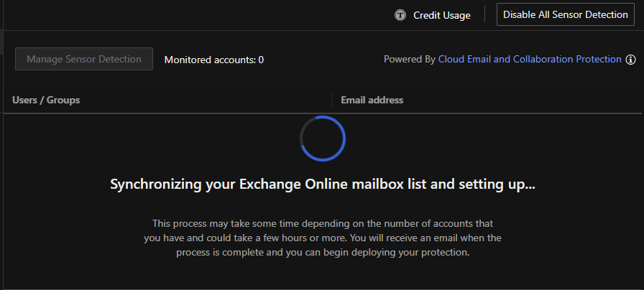Click the blue loading spinner
Viewport: 644px width, 290px height.
click(x=323, y=139)
